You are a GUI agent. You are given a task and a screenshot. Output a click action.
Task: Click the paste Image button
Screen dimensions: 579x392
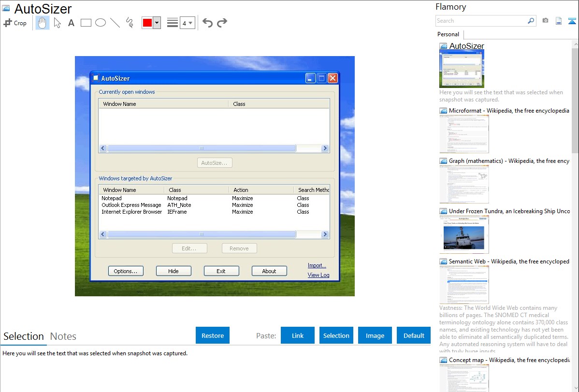pos(375,335)
